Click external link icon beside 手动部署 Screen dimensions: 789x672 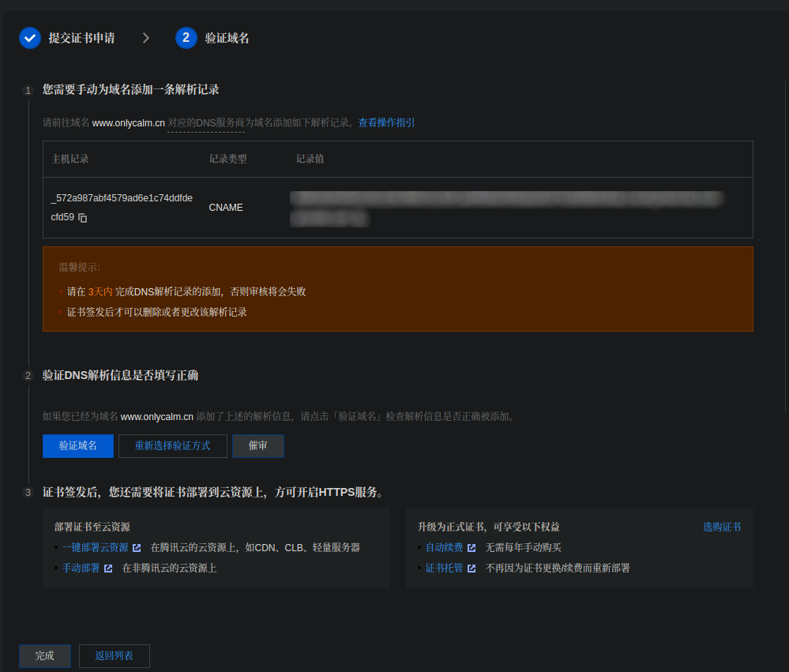tap(108, 569)
